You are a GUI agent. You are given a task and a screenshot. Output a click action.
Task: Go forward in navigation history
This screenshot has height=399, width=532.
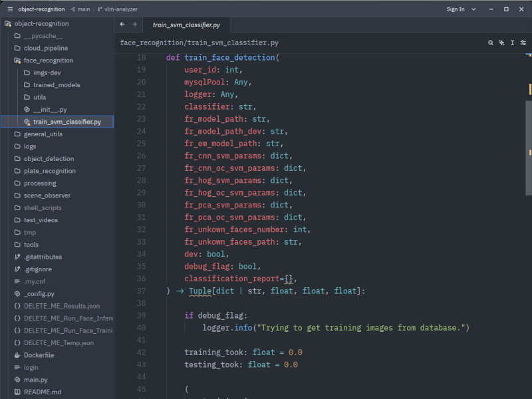[134, 25]
